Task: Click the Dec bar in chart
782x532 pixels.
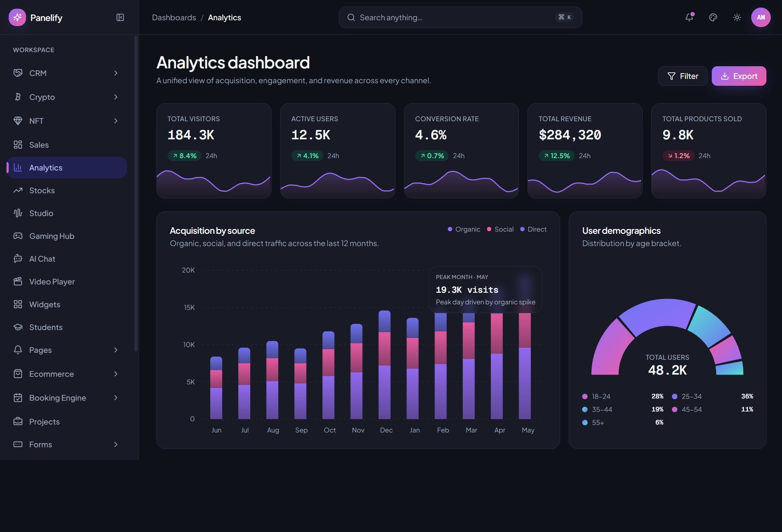Action: coord(384,364)
